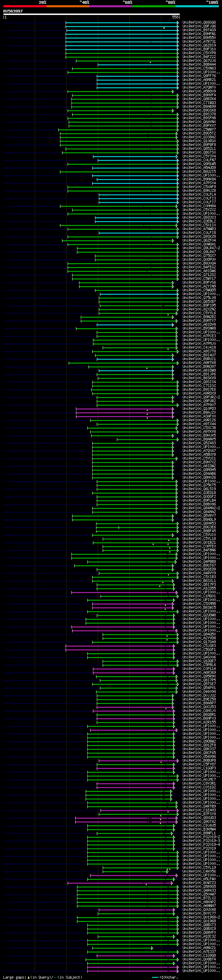Click the orange ~40% identity legend segment
This screenshot has width=222, height=980.
pos(68,6)
